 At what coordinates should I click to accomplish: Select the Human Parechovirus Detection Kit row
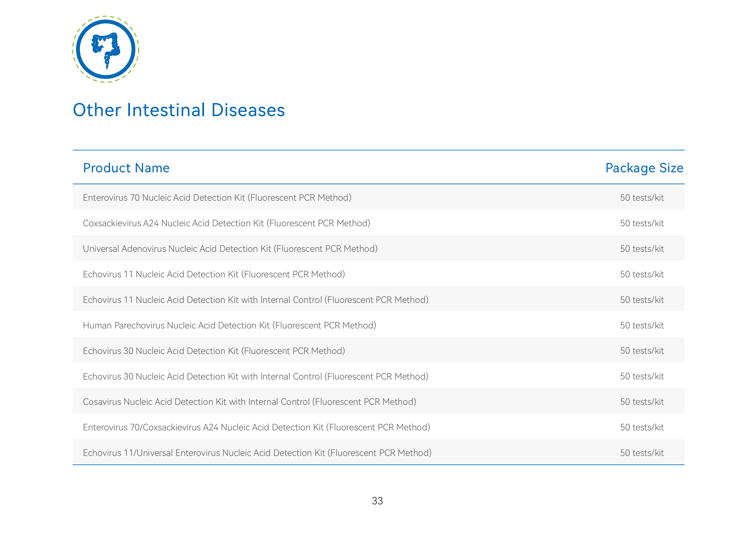(x=378, y=325)
